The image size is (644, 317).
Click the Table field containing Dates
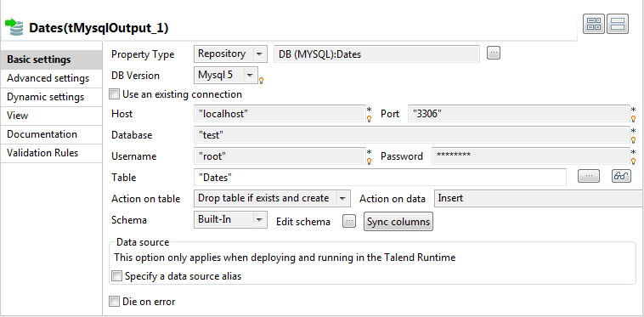(380, 178)
